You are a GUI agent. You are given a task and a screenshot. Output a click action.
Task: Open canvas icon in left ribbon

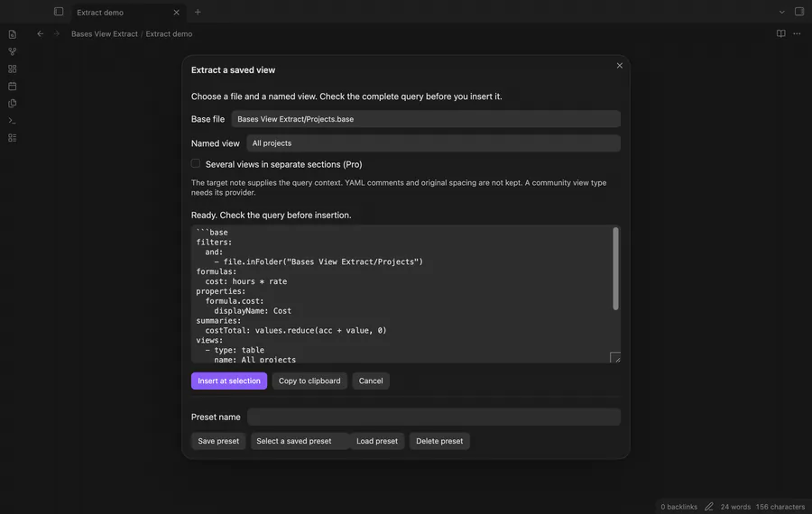[x=13, y=69]
